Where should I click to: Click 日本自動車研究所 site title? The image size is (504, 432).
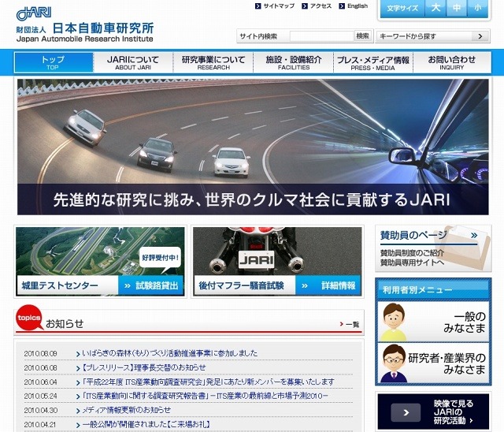(103, 28)
